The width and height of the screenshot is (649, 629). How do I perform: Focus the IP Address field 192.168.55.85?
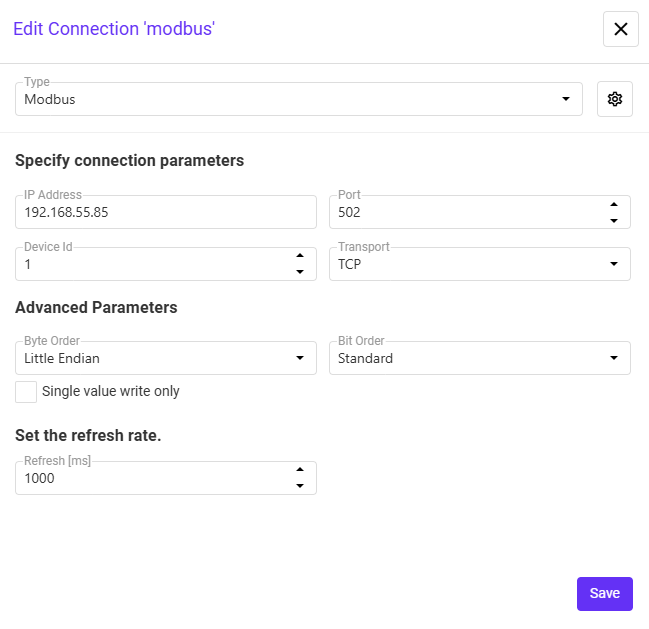click(166, 212)
